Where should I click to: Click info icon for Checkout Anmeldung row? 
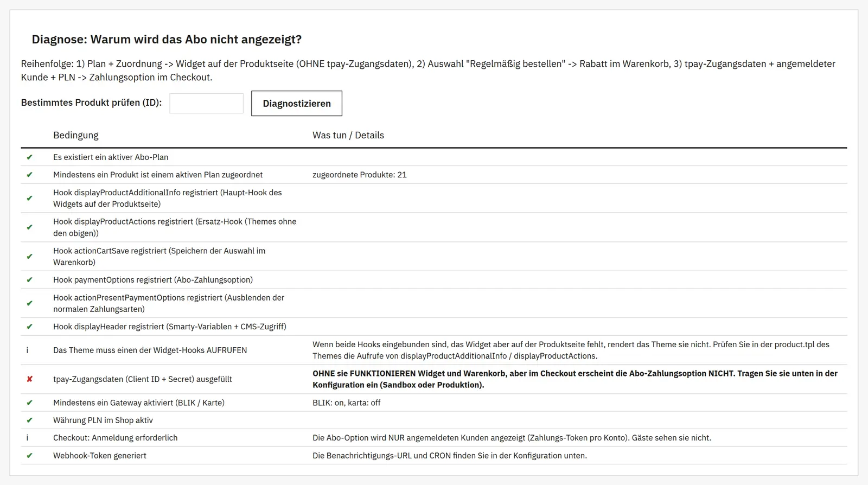(x=27, y=438)
